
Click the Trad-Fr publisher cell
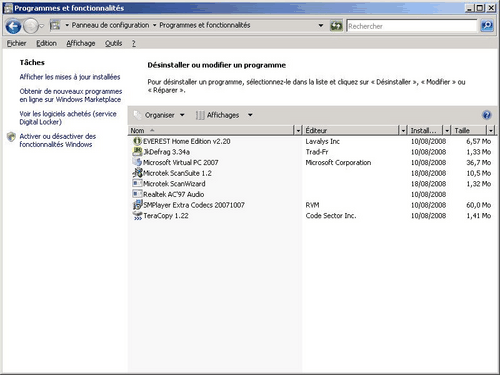(x=317, y=152)
